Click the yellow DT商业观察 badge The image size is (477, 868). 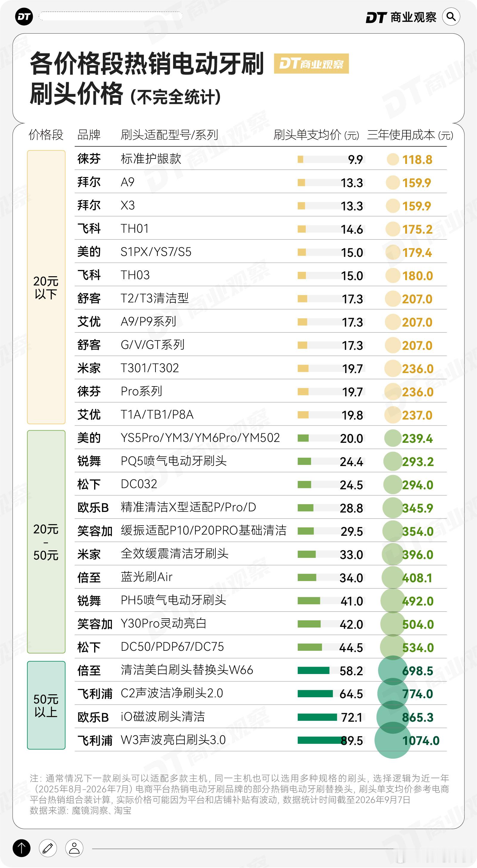pyautogui.click(x=311, y=63)
